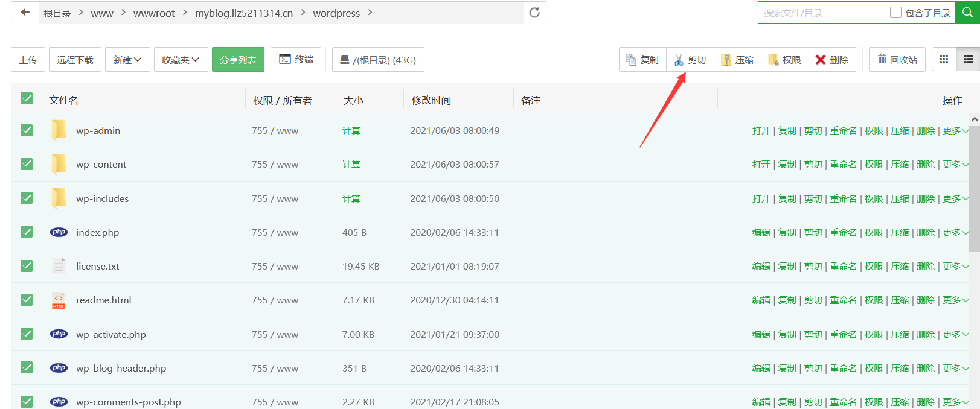Uncheck the index.php row checkbox
Screen dimensions: 980x409
click(x=27, y=232)
